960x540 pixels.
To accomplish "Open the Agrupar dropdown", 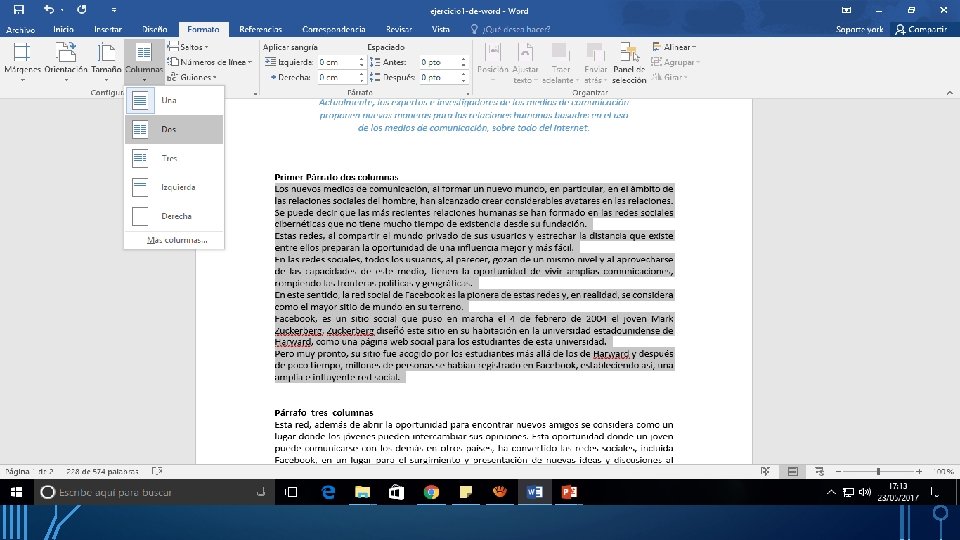I will (x=676, y=62).
